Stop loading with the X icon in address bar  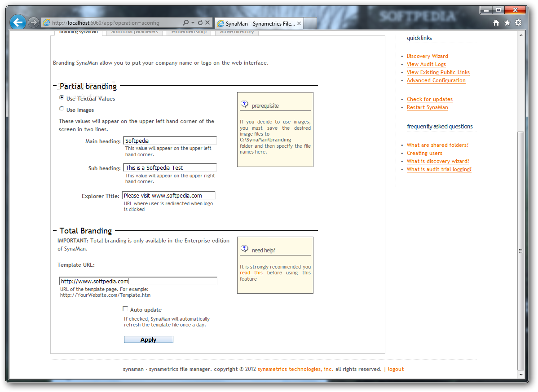click(207, 22)
